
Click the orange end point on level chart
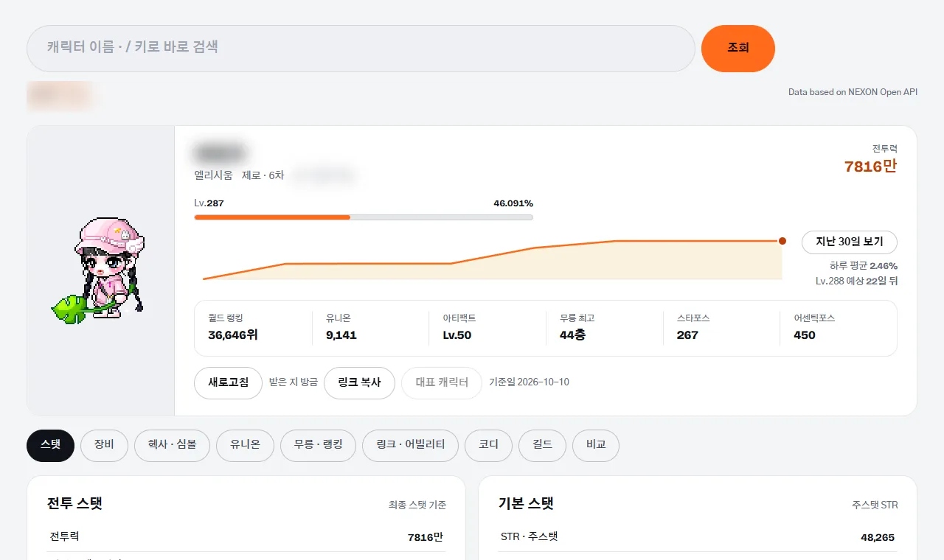[782, 241]
